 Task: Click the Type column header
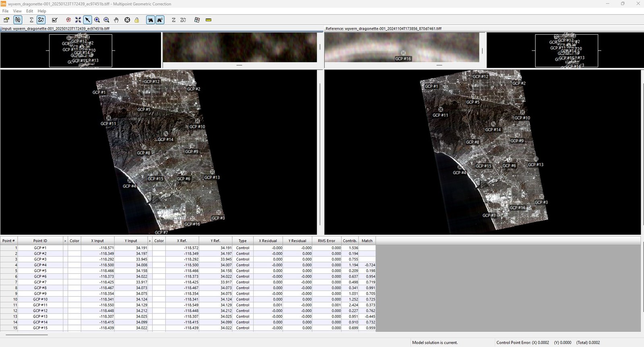(243, 241)
